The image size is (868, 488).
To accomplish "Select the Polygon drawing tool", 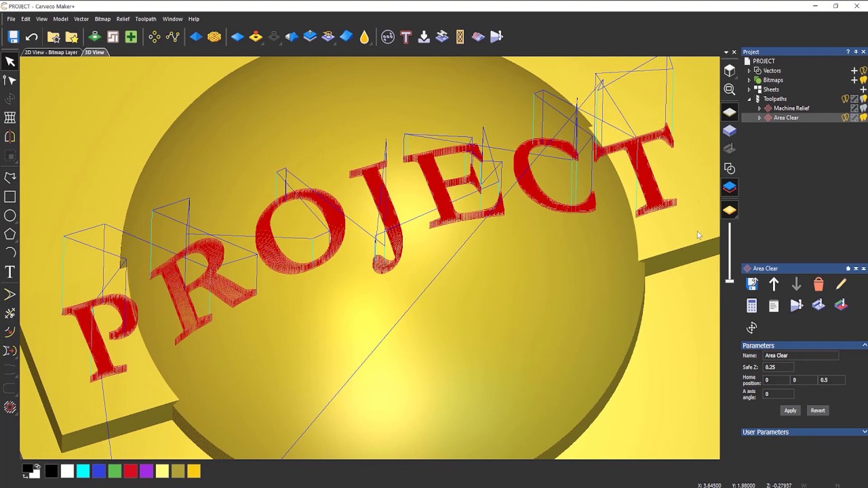I will pos(10,234).
